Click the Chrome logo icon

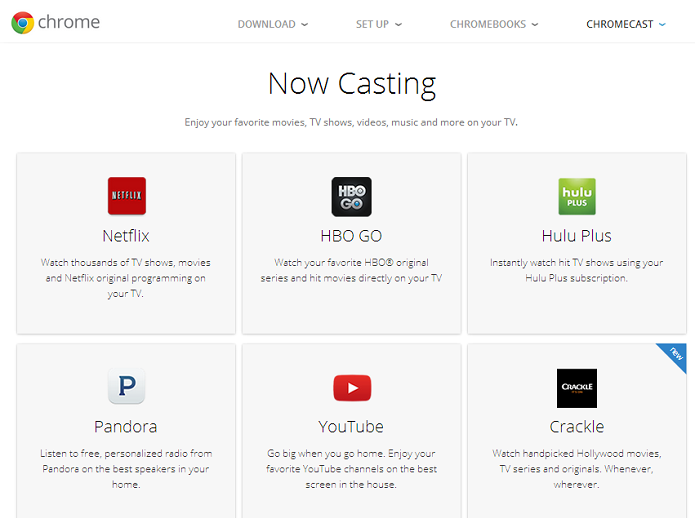23,23
